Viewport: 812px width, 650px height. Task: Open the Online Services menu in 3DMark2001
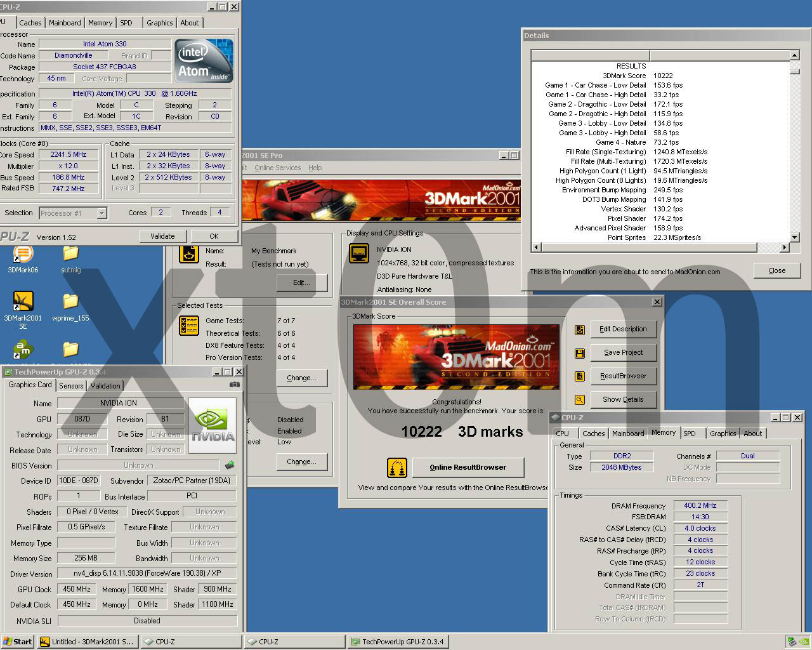click(x=278, y=168)
